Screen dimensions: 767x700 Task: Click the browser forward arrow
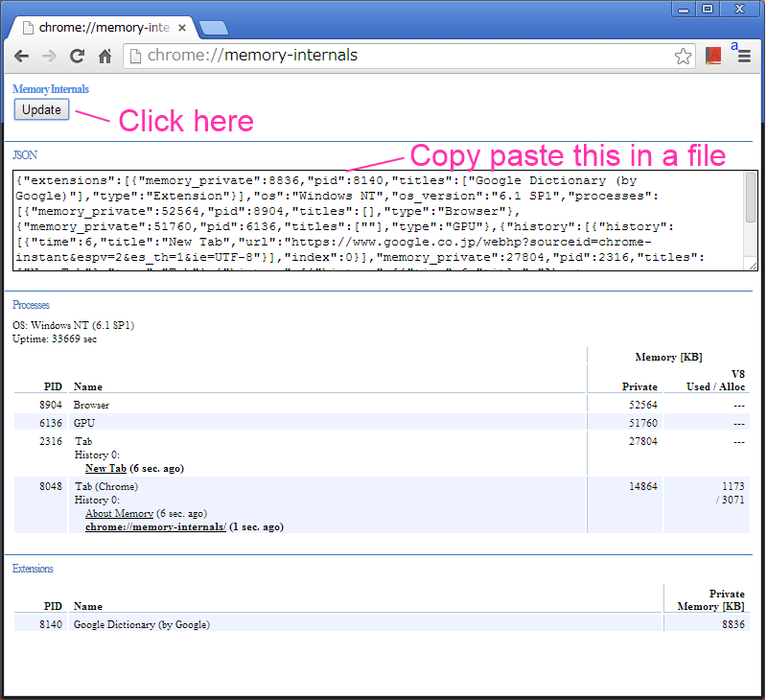(x=49, y=57)
